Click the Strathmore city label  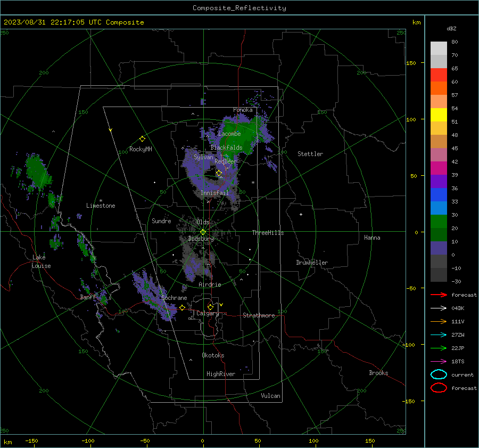[x=259, y=315]
